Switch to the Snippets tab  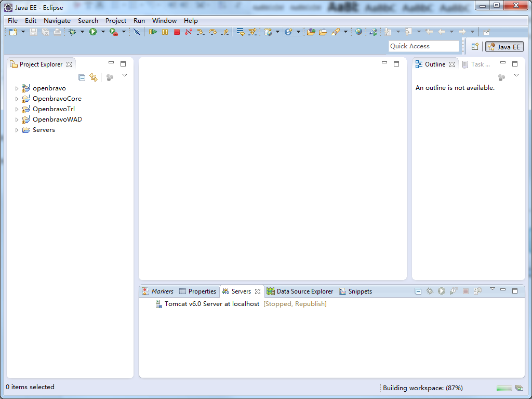click(x=355, y=291)
